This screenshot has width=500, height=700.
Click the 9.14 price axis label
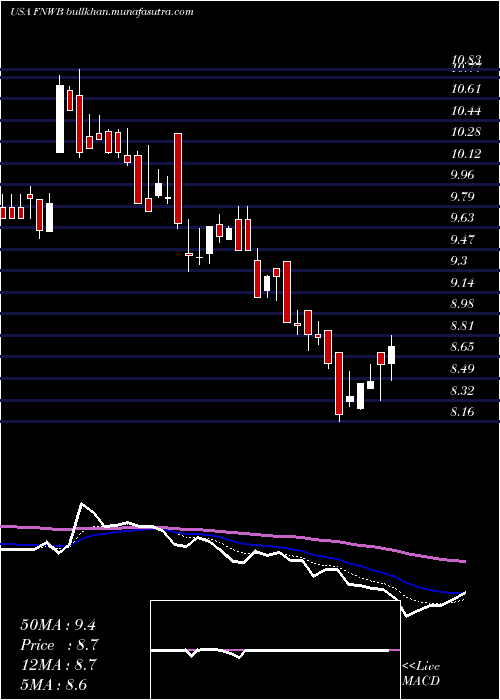(x=462, y=283)
